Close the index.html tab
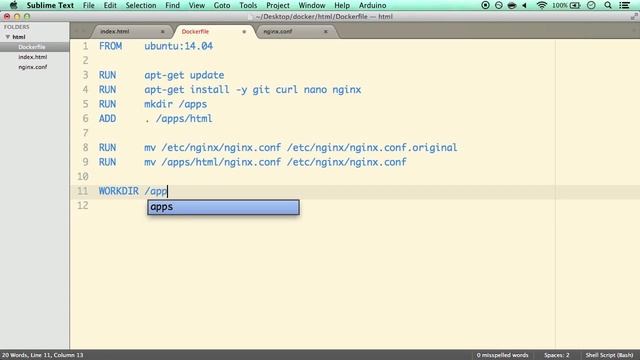The image size is (640, 360). pos(162,31)
